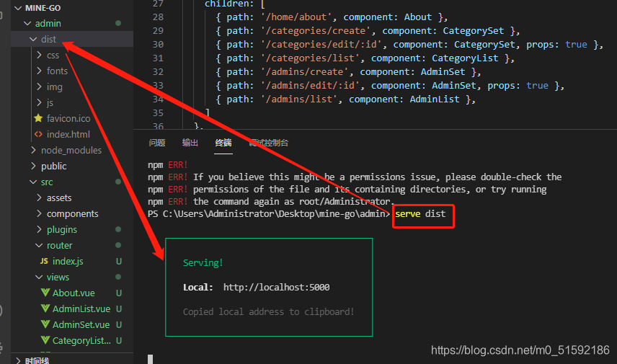Click line number 31 in the gutter

point(158,58)
